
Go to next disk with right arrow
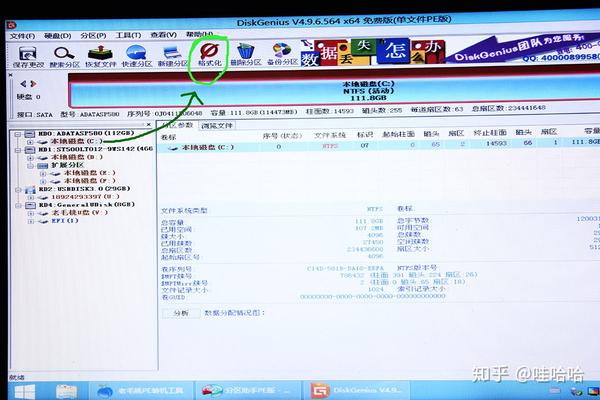(33, 83)
